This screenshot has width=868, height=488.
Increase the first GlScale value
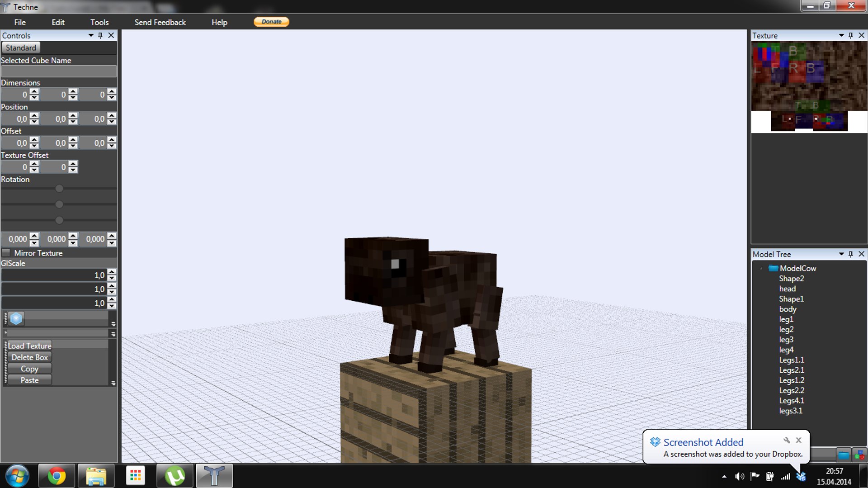click(x=112, y=272)
